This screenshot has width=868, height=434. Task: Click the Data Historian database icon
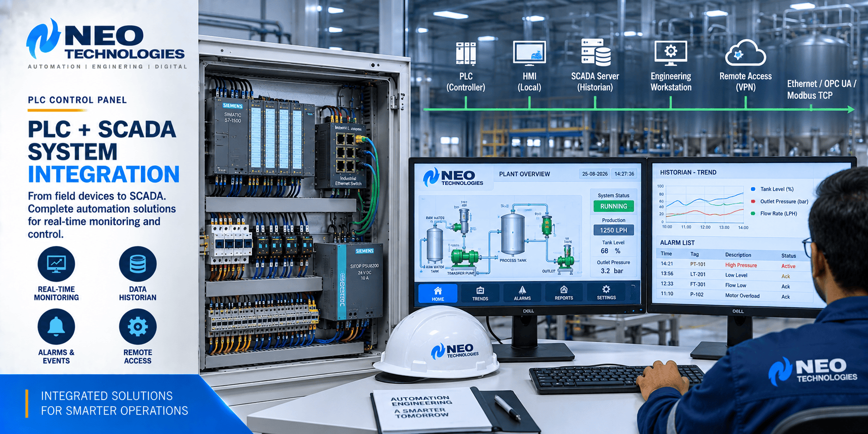137,265
